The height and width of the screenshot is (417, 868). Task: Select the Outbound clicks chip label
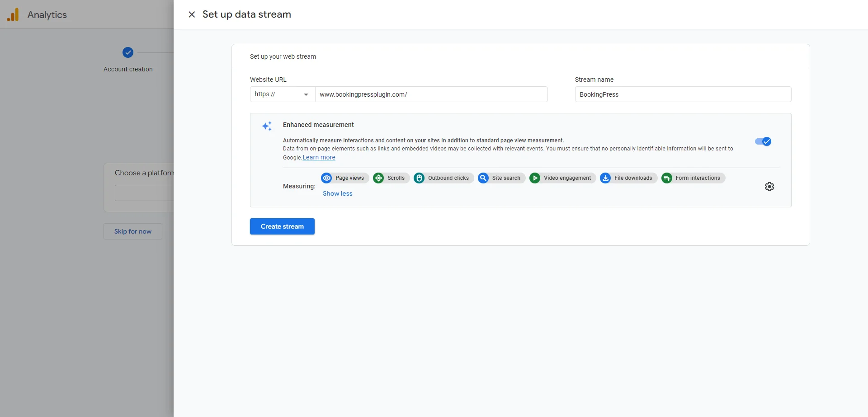pos(448,178)
